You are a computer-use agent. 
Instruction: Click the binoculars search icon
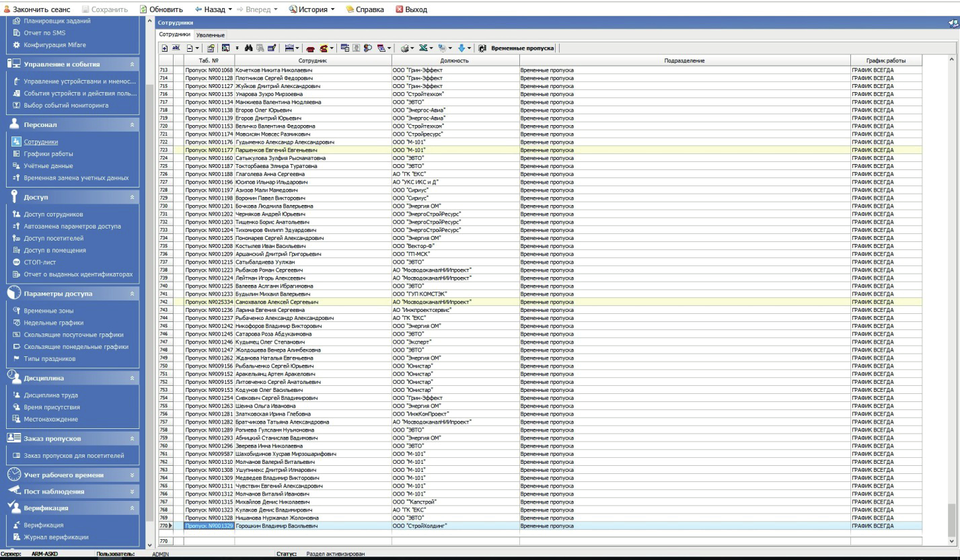(248, 48)
